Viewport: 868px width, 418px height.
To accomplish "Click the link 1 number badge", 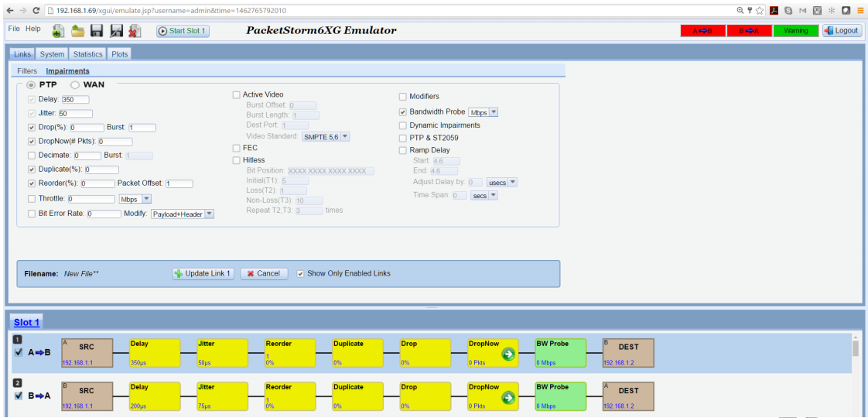I will tap(17, 339).
